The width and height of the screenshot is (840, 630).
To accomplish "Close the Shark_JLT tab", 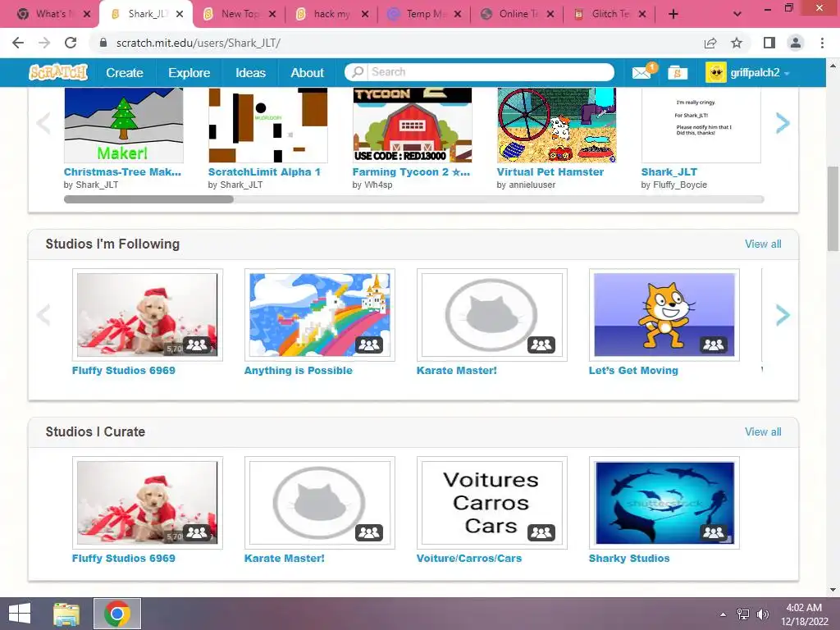I will click(180, 15).
